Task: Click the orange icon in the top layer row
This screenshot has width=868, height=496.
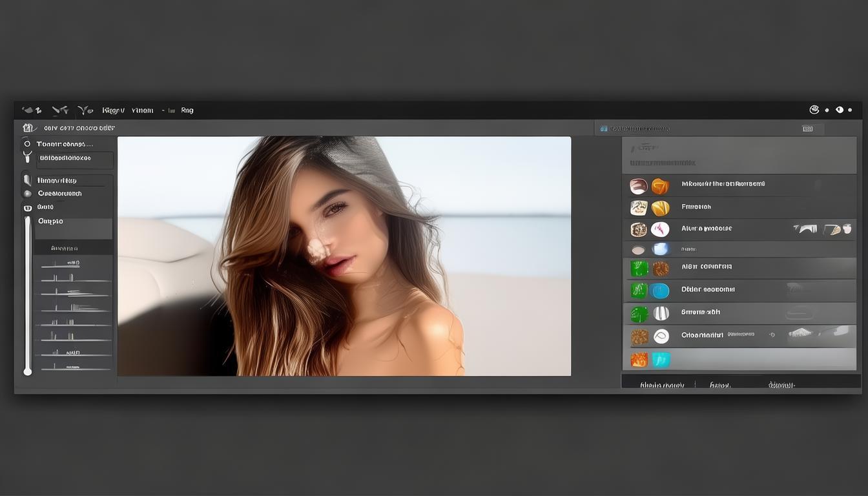Action: coord(659,187)
